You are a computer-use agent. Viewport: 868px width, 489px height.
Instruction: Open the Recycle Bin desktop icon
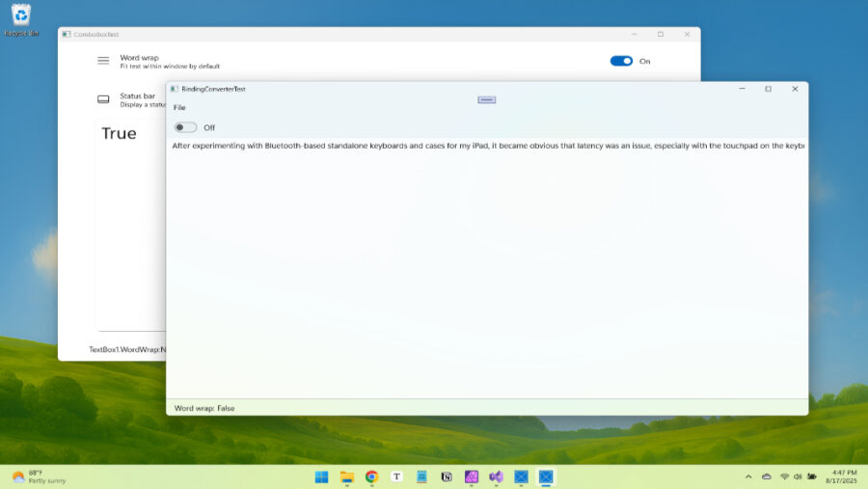(x=21, y=20)
